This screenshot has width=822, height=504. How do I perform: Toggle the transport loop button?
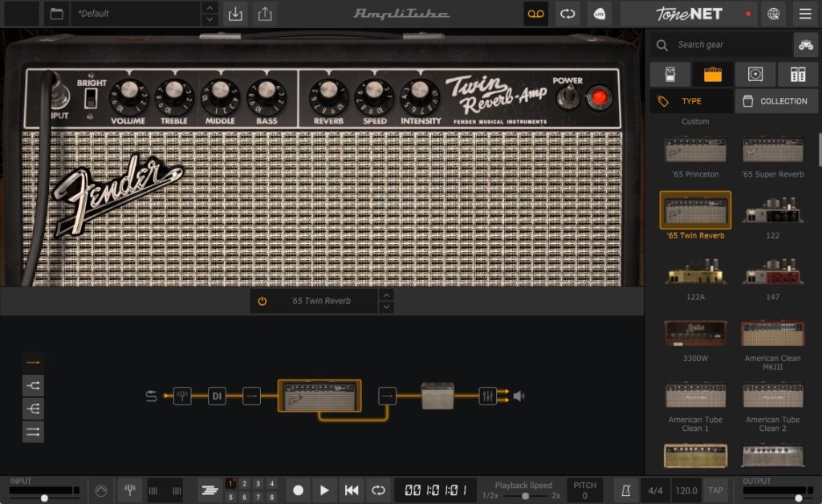click(x=378, y=490)
